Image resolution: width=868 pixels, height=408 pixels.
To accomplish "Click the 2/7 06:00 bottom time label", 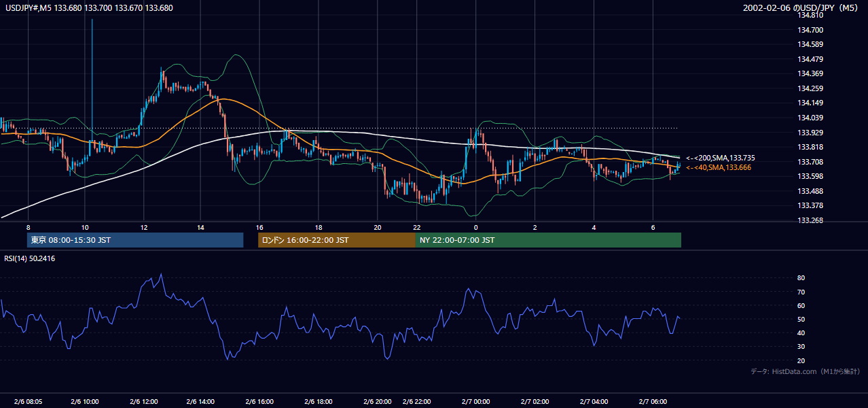I will (x=653, y=402).
